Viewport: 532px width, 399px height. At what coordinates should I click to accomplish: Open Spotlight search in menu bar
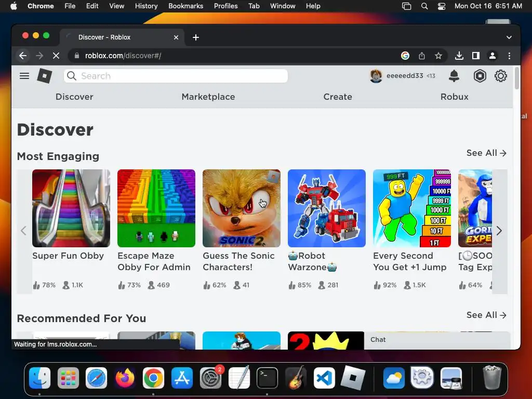coord(424,6)
